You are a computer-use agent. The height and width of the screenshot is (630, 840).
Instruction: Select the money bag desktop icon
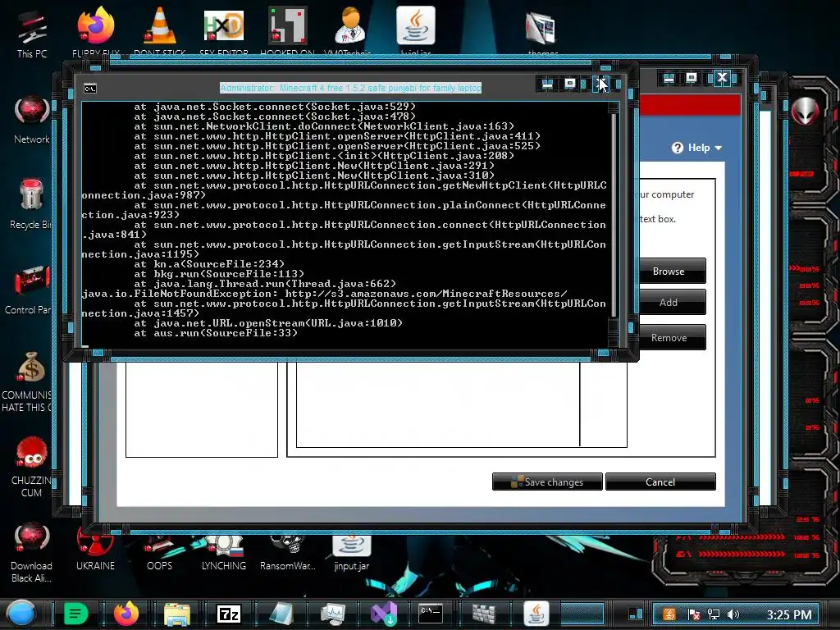30,381
